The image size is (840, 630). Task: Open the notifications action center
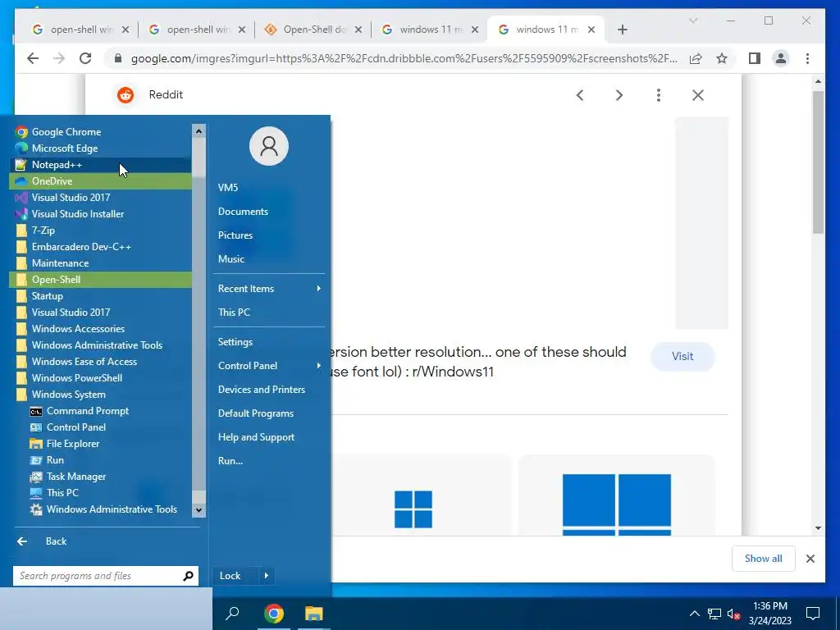coord(813,614)
